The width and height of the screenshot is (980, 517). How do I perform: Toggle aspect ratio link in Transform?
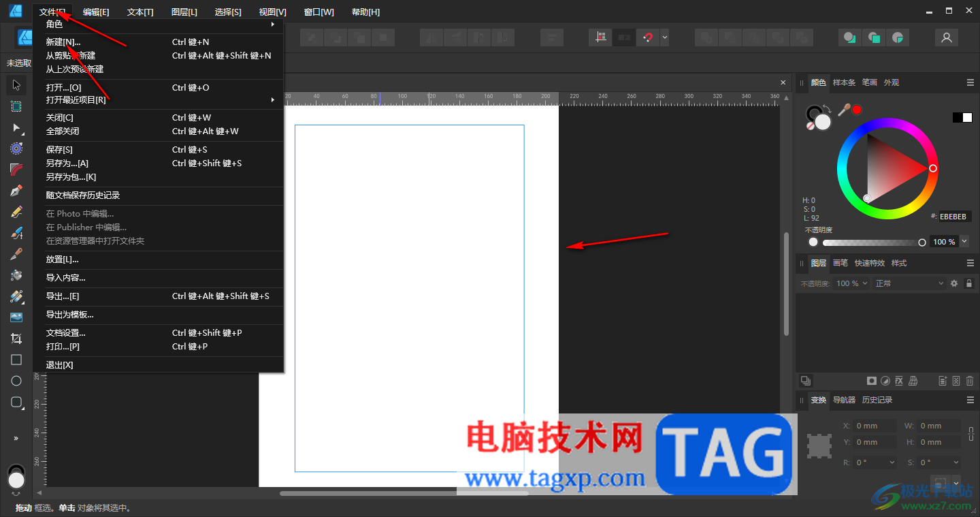tap(972, 433)
